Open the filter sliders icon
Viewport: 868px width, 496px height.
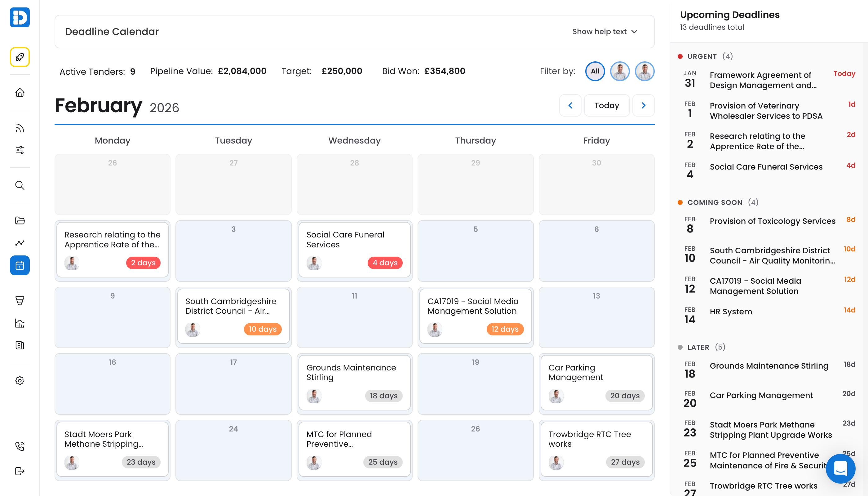[20, 150]
